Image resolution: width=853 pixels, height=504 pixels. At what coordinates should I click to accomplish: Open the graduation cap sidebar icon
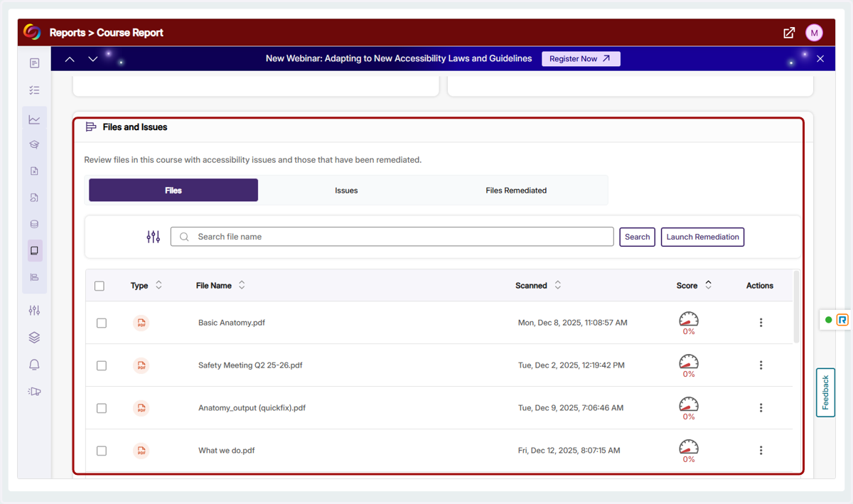click(x=34, y=144)
